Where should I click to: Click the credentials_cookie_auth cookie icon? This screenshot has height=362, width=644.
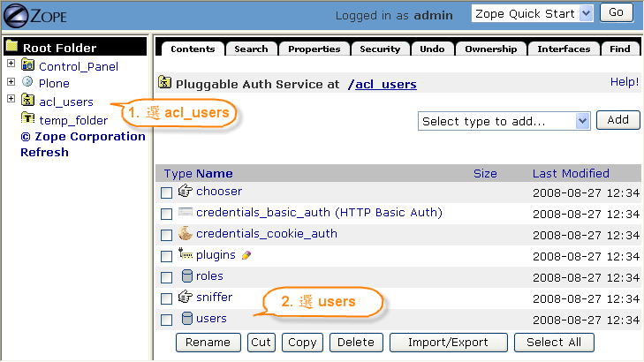click(x=186, y=233)
